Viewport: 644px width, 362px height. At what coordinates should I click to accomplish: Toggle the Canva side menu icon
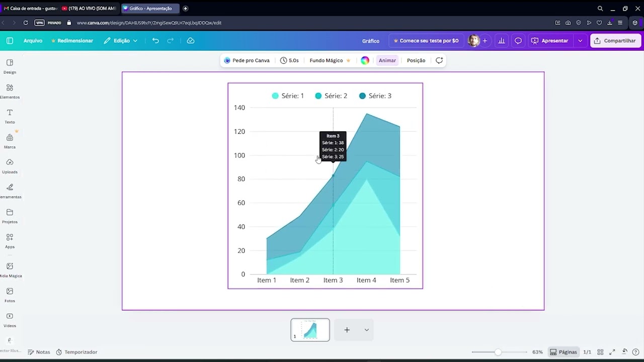10,41
